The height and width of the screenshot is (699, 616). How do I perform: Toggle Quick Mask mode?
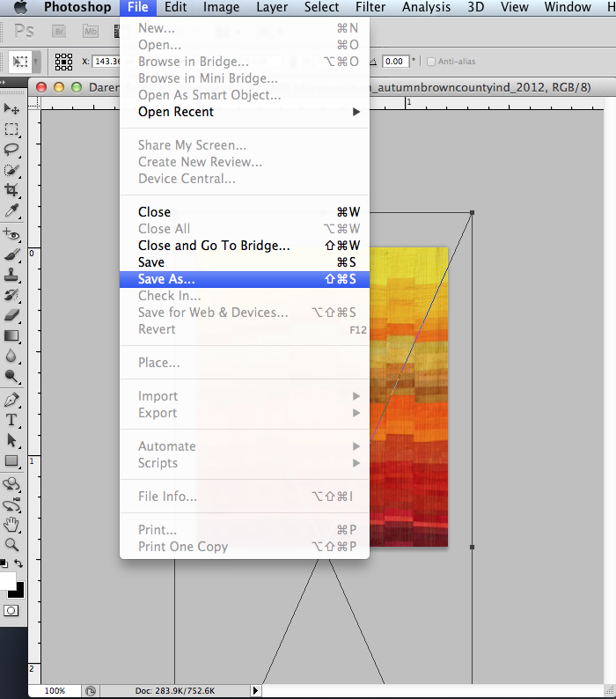click(x=11, y=610)
